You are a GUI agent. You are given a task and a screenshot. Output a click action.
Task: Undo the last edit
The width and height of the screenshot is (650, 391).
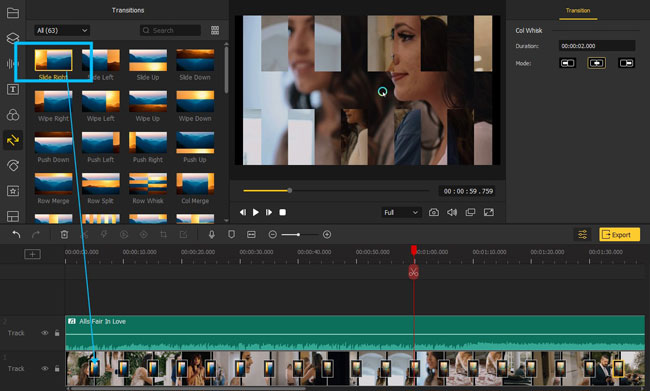[x=17, y=235]
